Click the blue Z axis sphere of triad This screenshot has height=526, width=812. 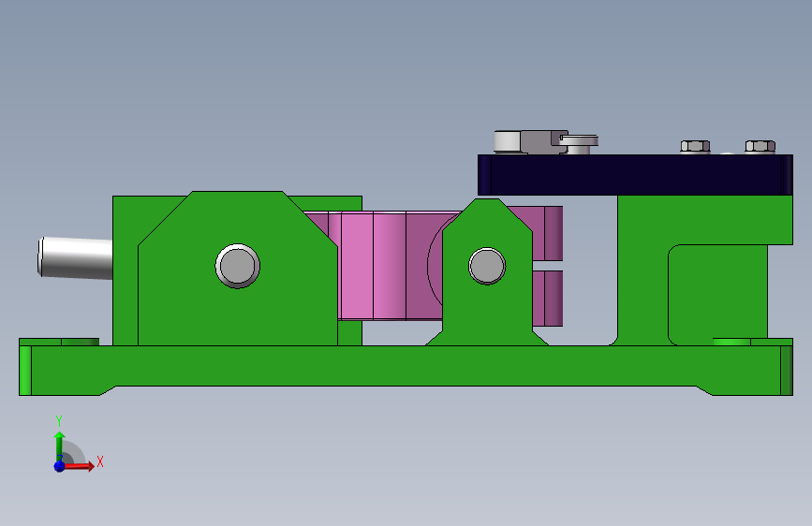pos(60,466)
